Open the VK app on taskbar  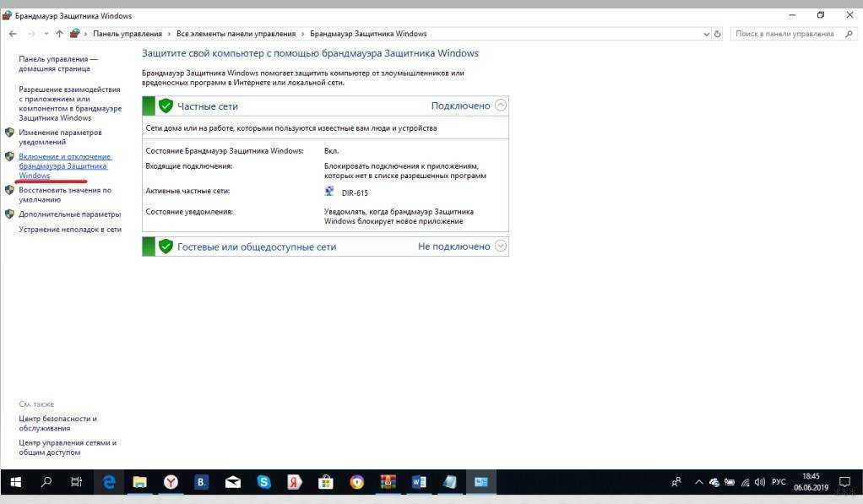pyautogui.click(x=202, y=483)
